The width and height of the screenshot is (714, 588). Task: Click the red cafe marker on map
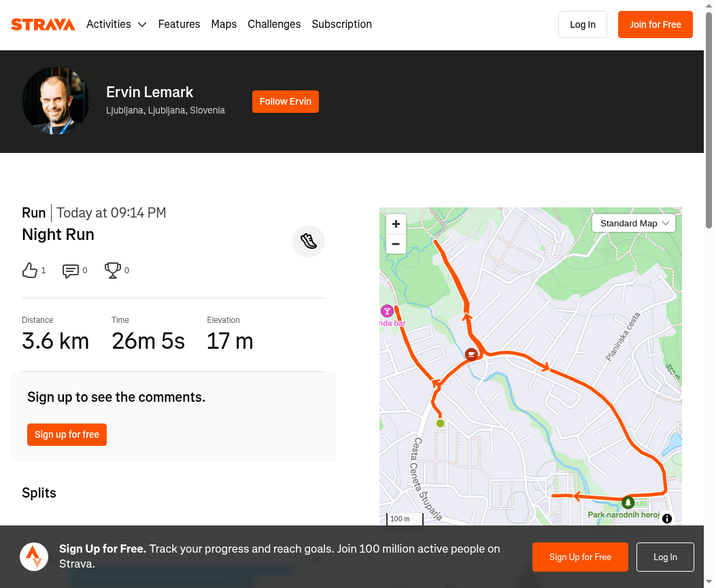tap(471, 354)
